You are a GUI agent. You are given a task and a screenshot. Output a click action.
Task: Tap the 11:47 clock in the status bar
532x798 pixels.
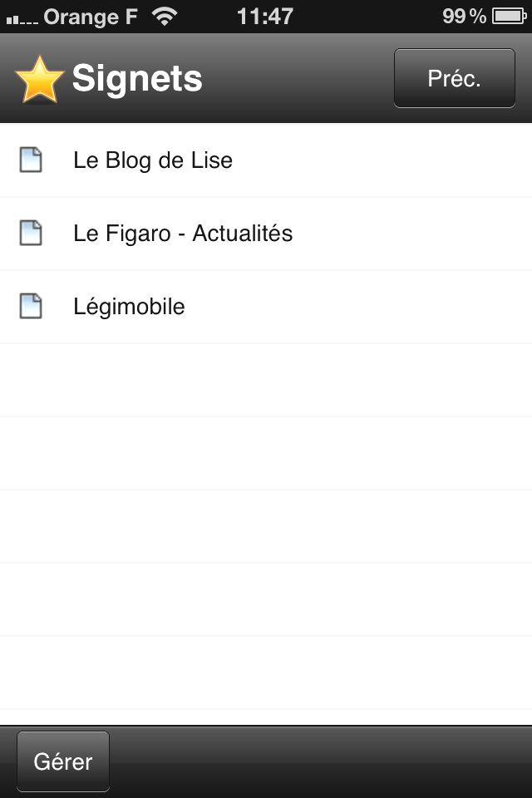point(264,16)
